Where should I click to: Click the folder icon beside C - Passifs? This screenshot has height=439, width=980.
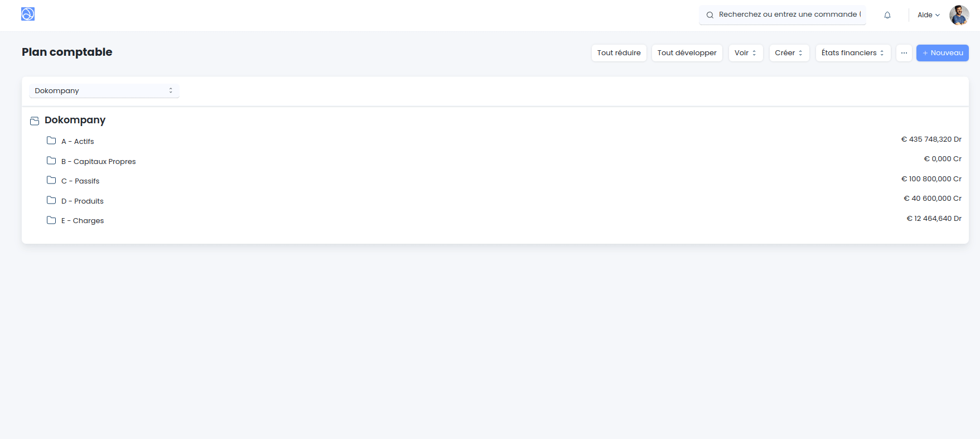point(51,180)
